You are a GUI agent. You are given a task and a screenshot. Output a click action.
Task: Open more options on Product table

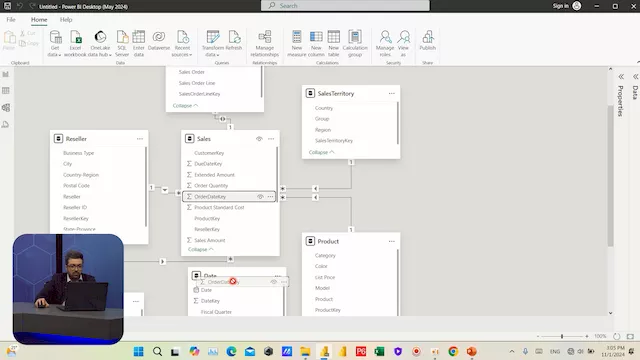point(391,241)
